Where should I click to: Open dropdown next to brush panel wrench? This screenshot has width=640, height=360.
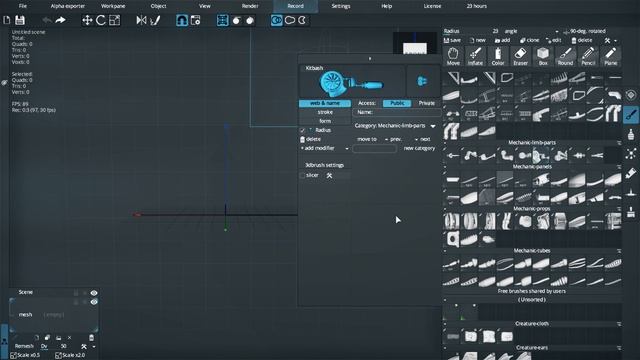(x=616, y=40)
